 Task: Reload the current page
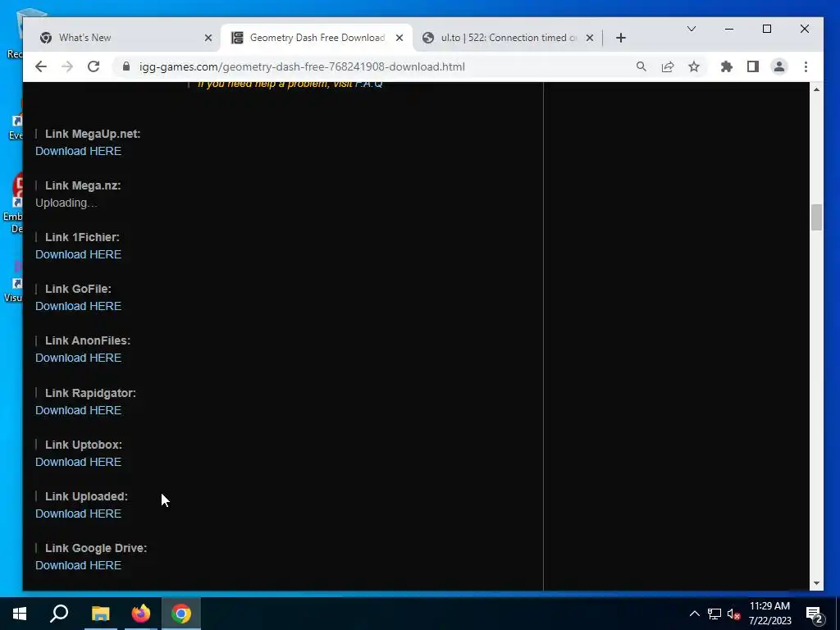click(94, 66)
